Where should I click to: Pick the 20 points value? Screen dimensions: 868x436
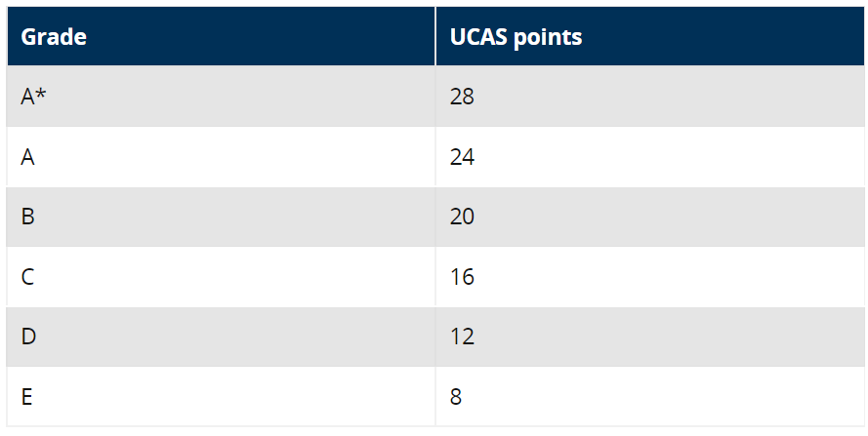click(462, 217)
